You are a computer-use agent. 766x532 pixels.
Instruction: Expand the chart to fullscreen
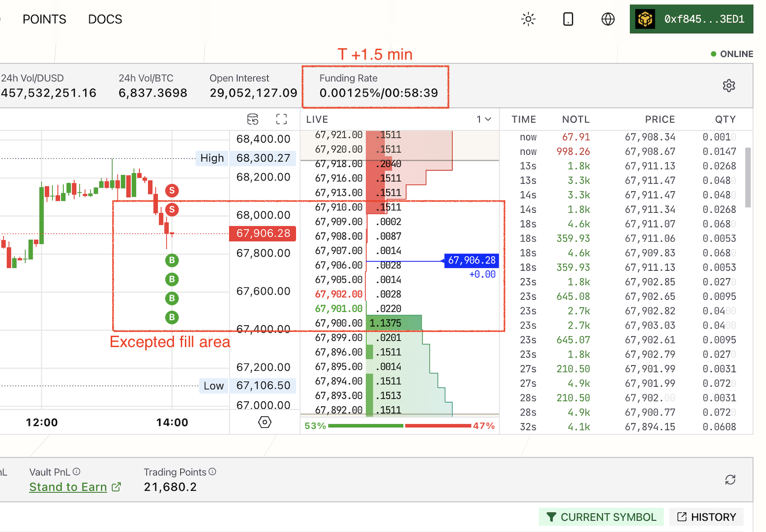click(x=281, y=119)
